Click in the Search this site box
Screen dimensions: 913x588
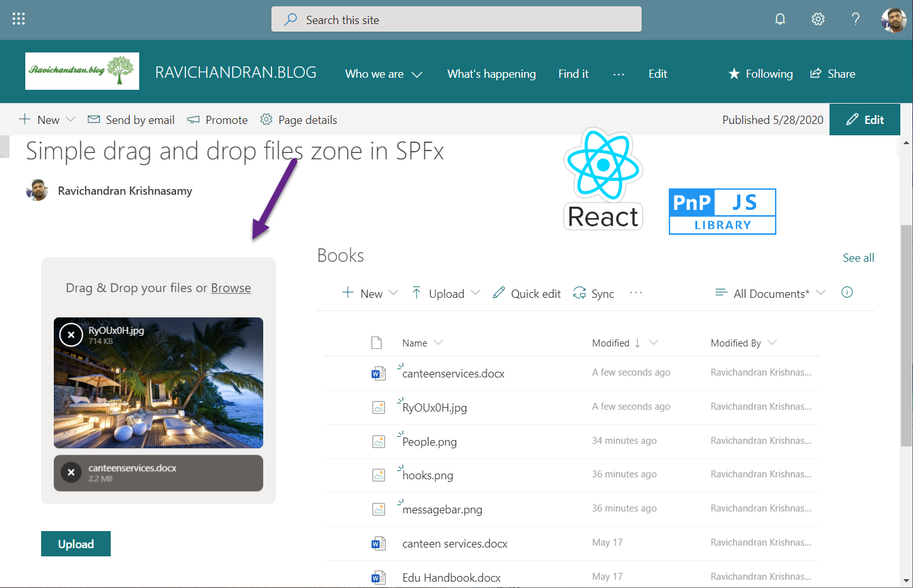click(456, 20)
